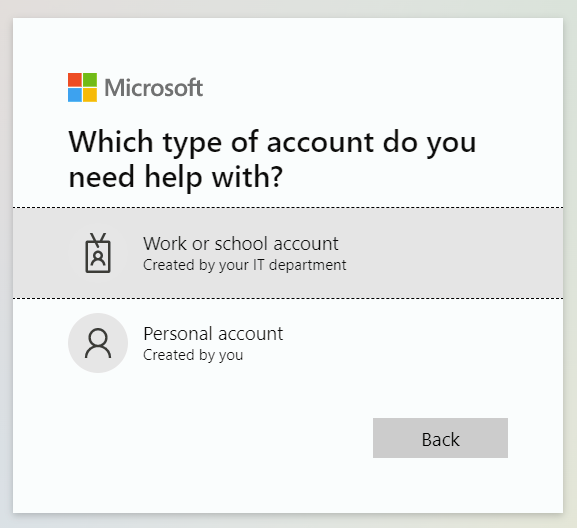Click the ID badge icon
Screen dimensions: 577x528
pyautogui.click(x=98, y=253)
